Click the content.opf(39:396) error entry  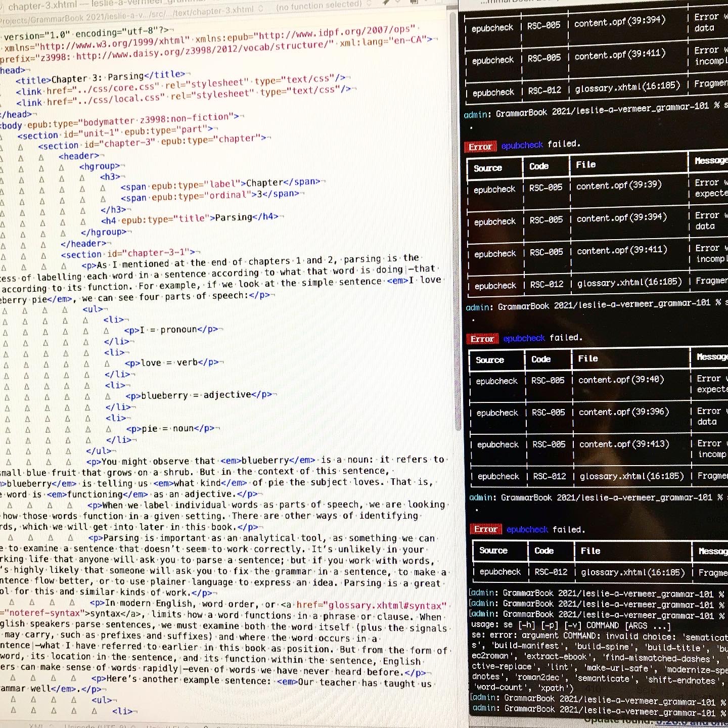click(624, 412)
